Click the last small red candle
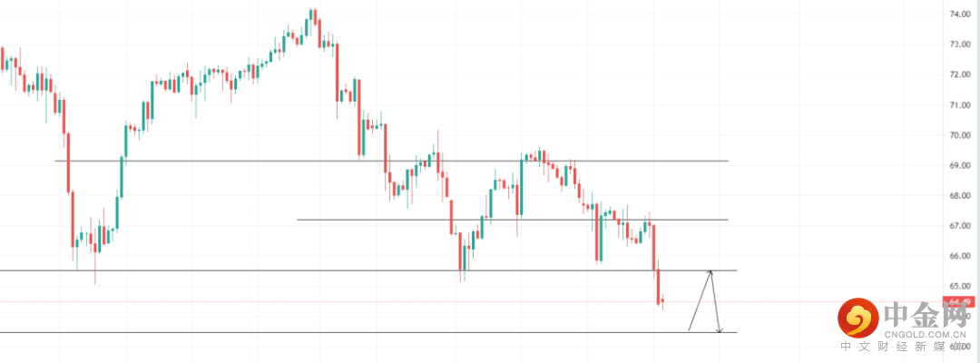Viewport: 980px width, 363px height. coord(663,301)
